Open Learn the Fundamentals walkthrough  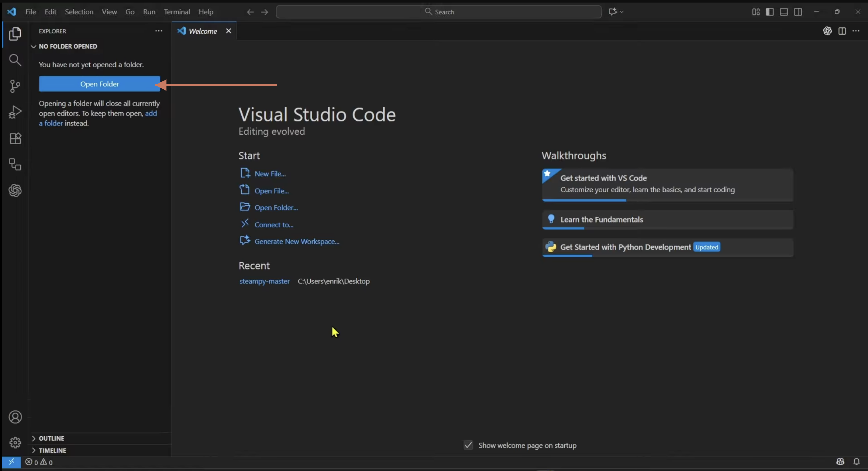pos(667,220)
